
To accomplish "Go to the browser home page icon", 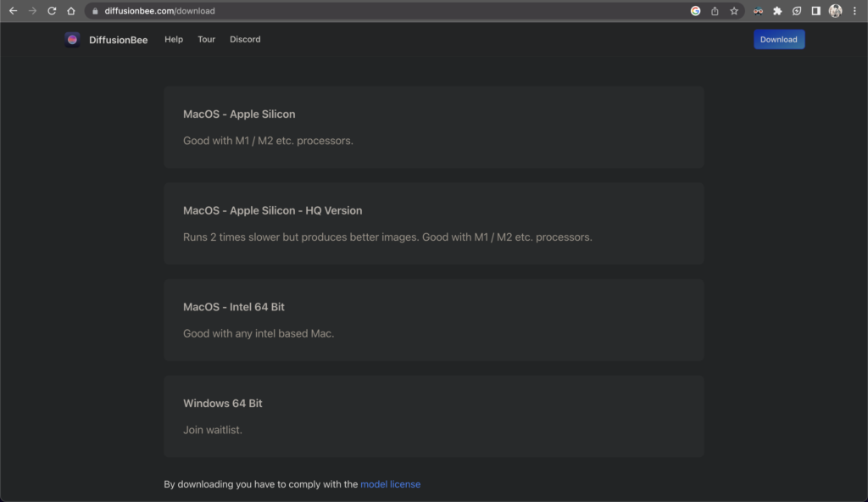I will 71,11.
